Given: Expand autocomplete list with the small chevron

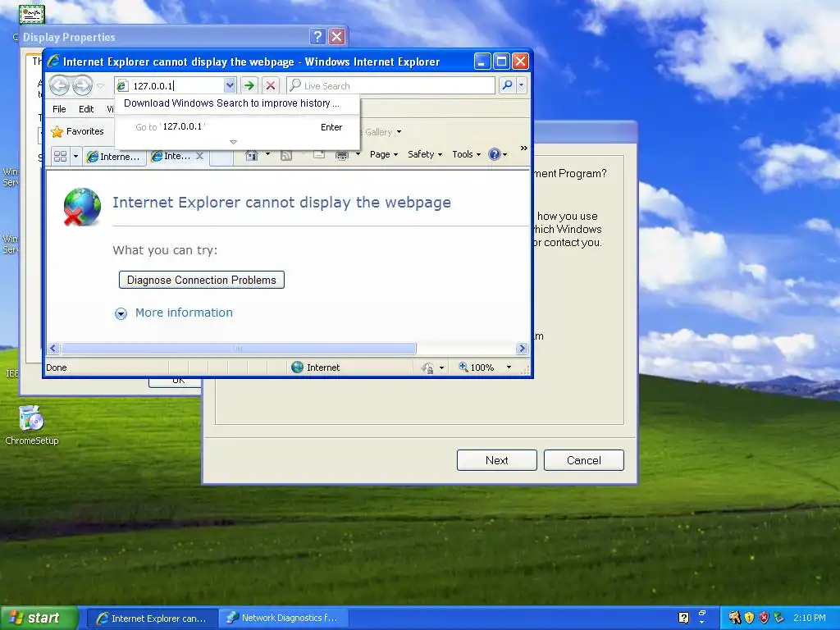Looking at the screenshot, I should coord(233,142).
